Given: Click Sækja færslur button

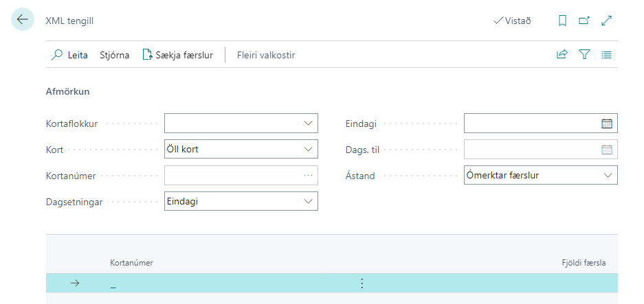Looking at the screenshot, I should point(177,55).
